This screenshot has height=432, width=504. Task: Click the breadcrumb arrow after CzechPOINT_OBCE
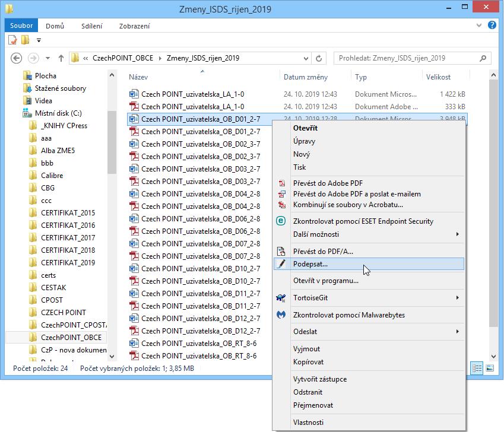pos(160,58)
